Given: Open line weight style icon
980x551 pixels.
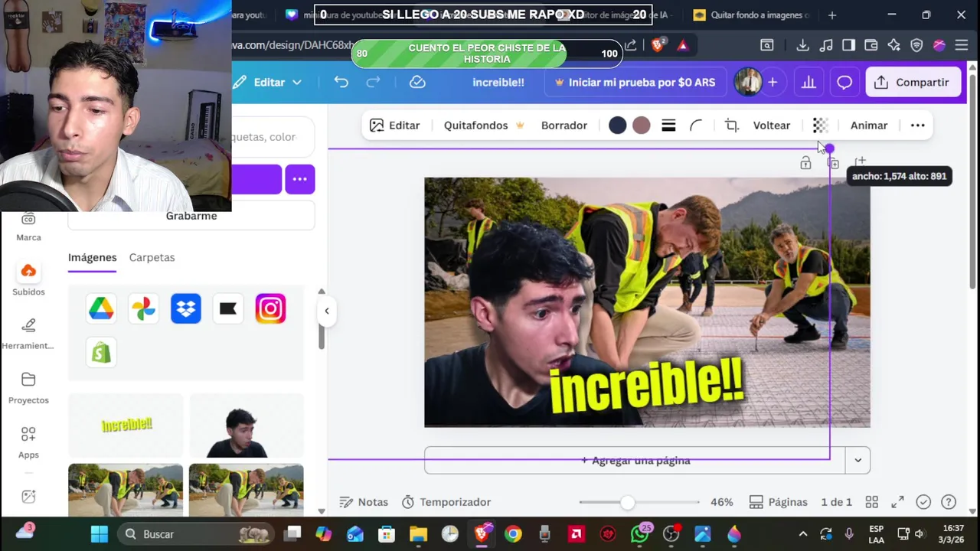Looking at the screenshot, I should [668, 126].
